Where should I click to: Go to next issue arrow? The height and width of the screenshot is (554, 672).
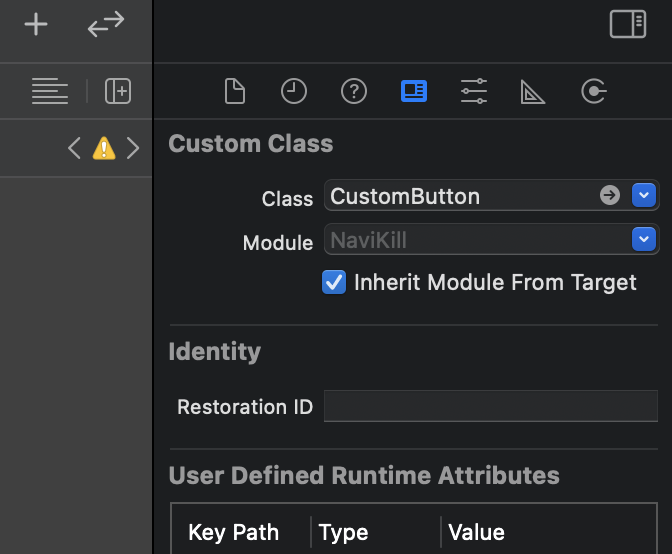coord(133,149)
